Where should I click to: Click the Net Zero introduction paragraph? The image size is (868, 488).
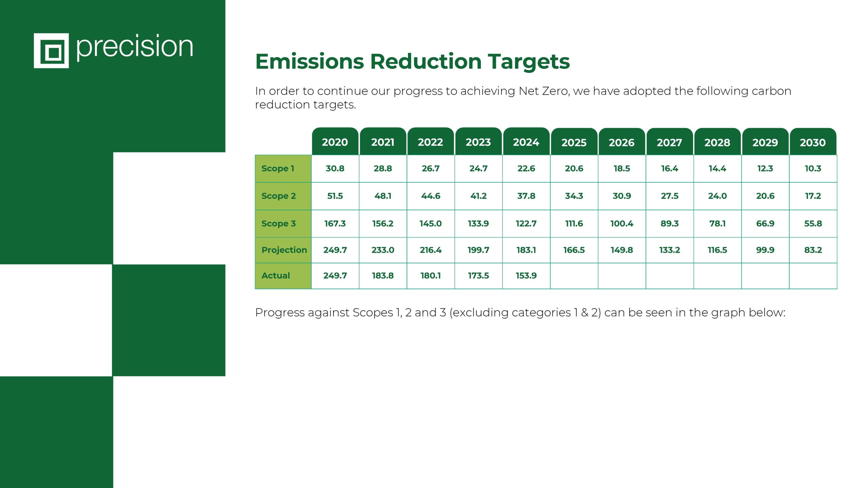523,98
